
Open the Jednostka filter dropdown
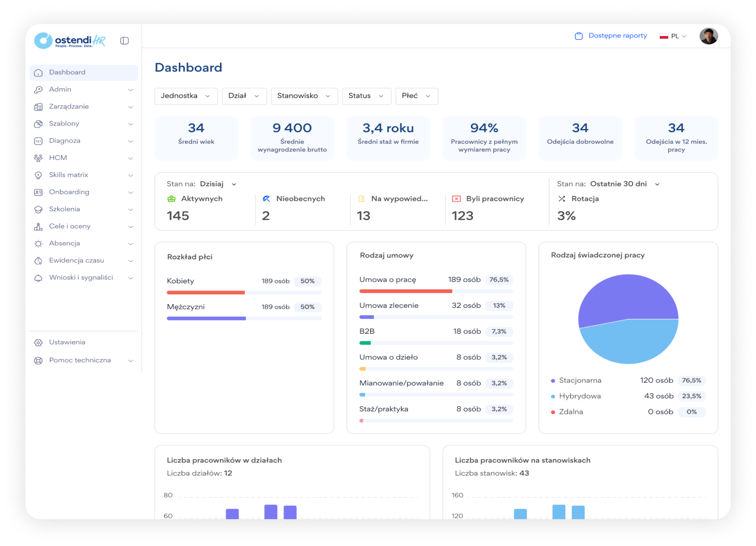pyautogui.click(x=186, y=96)
